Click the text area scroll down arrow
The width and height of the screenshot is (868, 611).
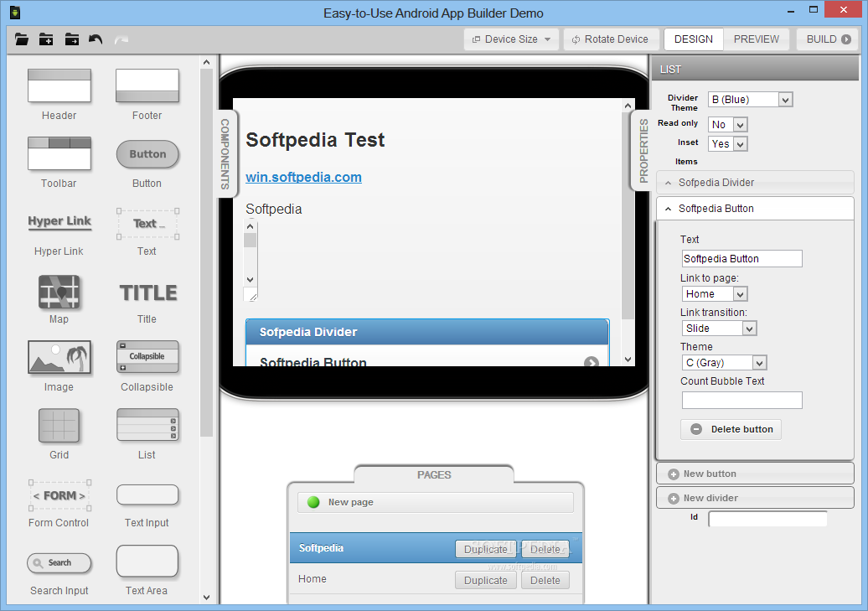tap(251, 279)
